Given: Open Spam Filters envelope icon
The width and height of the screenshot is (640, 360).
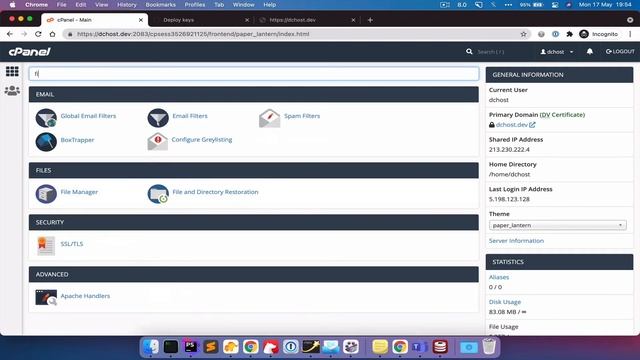Looking at the screenshot, I should pos(269,118).
